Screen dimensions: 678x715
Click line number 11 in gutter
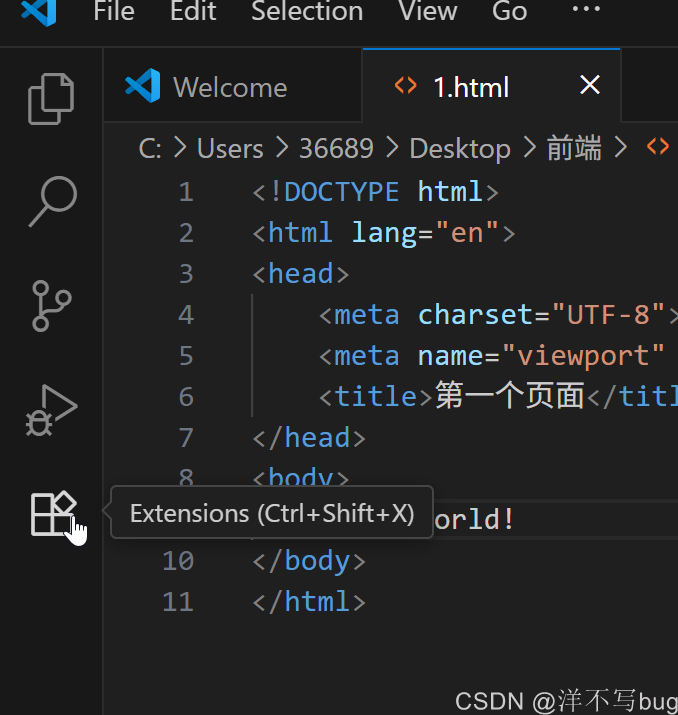coord(178,602)
